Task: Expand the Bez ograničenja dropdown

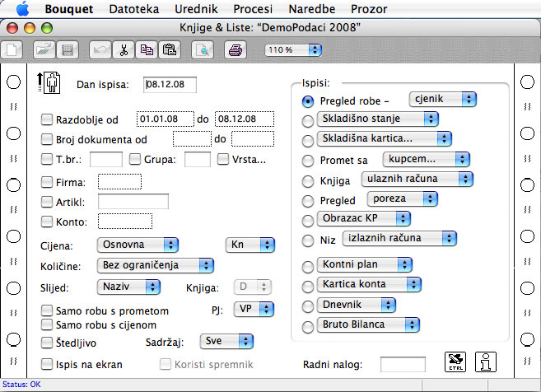Action: click(x=156, y=266)
